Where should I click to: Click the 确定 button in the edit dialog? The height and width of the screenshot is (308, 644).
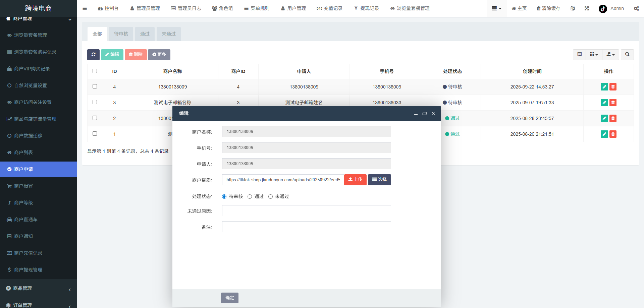coord(229,298)
